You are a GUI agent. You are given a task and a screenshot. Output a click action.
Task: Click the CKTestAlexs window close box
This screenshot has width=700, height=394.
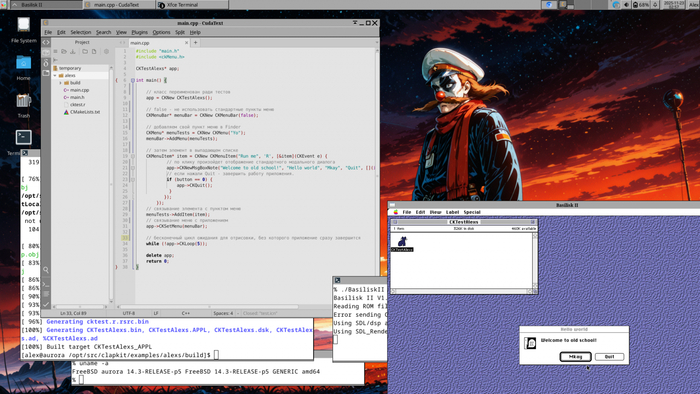coord(395,222)
